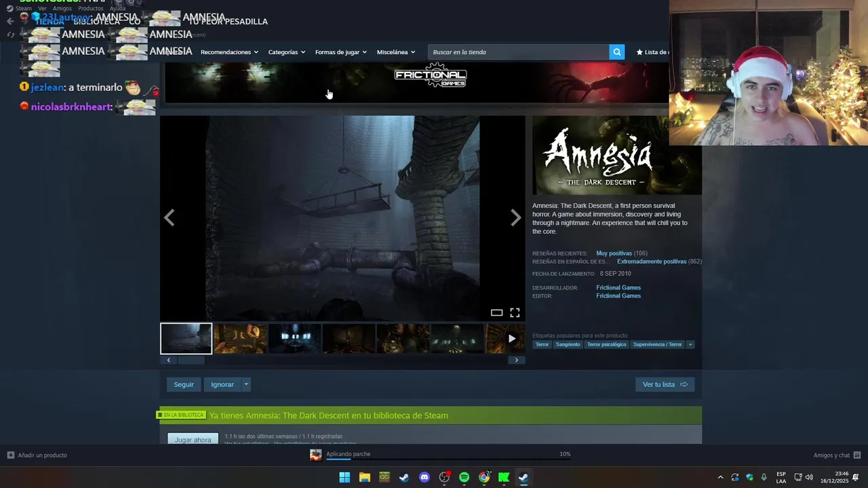Viewport: 868px width, 488px height.
Task: Open the Recomendaciones dropdown
Action: pyautogui.click(x=229, y=52)
